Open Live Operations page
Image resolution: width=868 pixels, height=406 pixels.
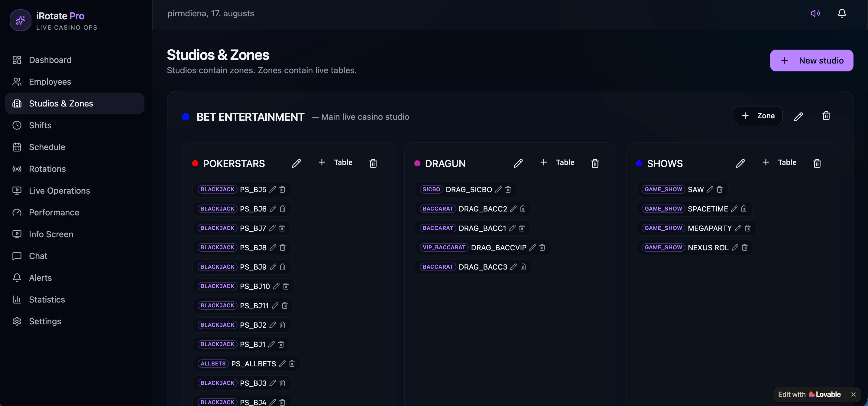(74, 191)
